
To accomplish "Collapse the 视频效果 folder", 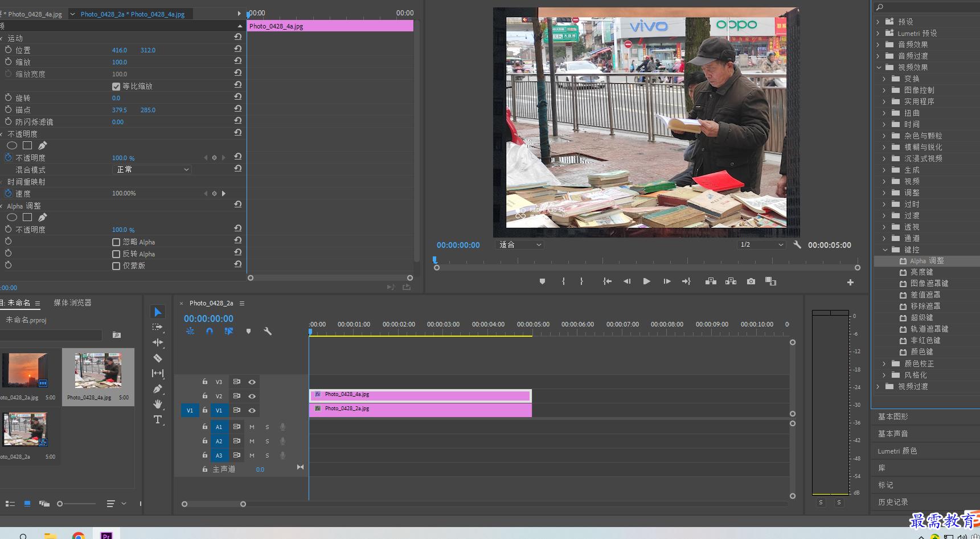I will coord(879,67).
